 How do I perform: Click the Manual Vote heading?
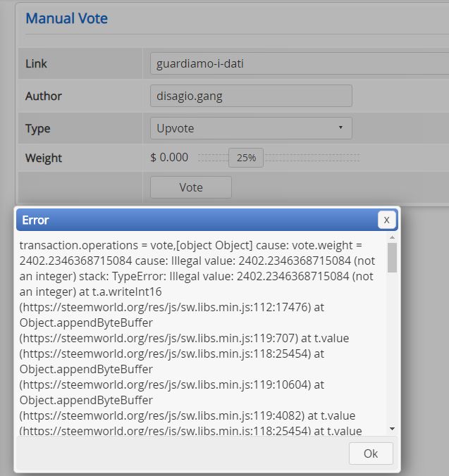tap(66, 18)
